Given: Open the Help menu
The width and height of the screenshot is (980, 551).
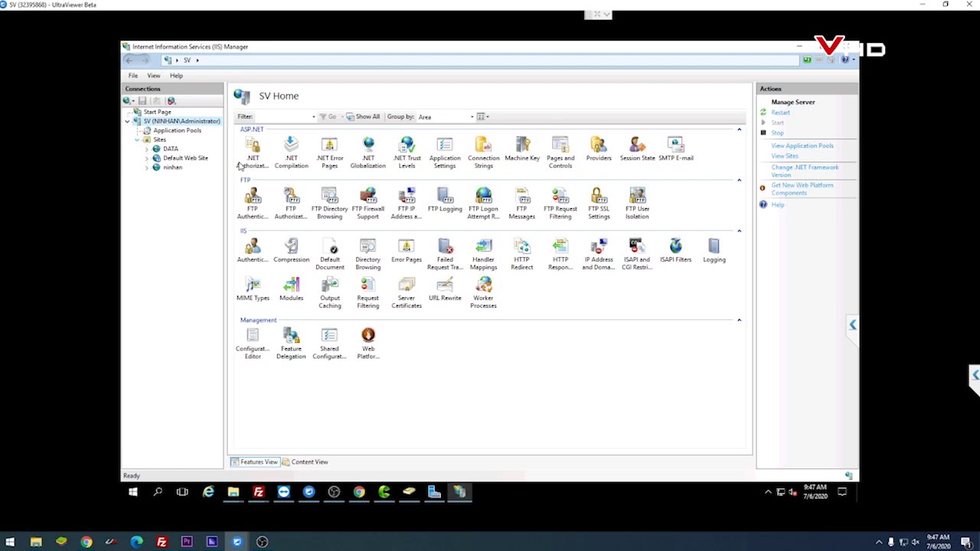Looking at the screenshot, I should [176, 76].
